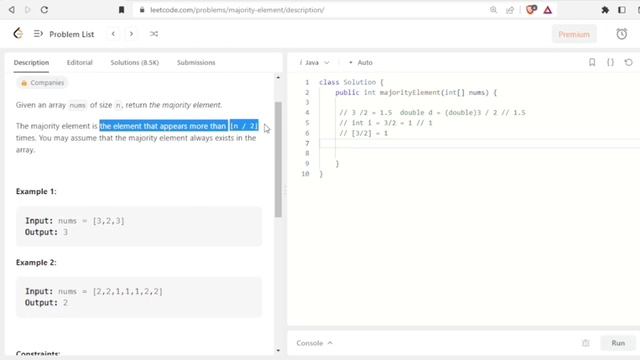Bookmark this page using the address bar bookmark icon

coord(121,10)
